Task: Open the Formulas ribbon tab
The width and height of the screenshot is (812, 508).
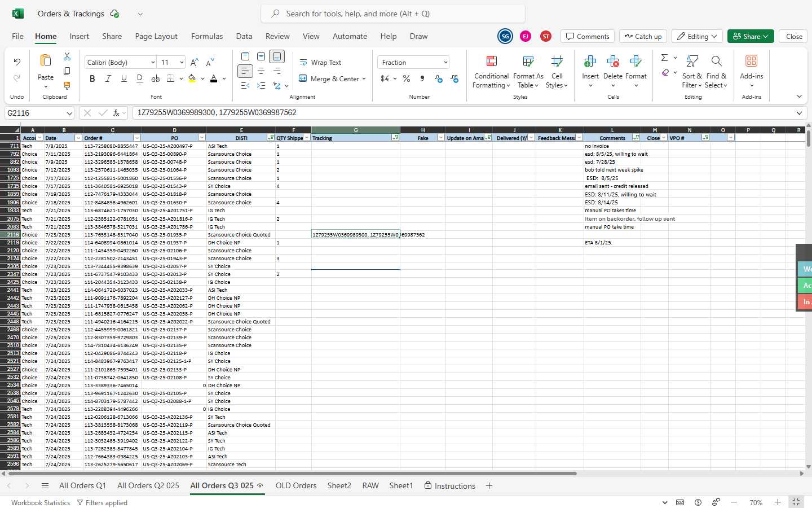Action: click(207, 36)
